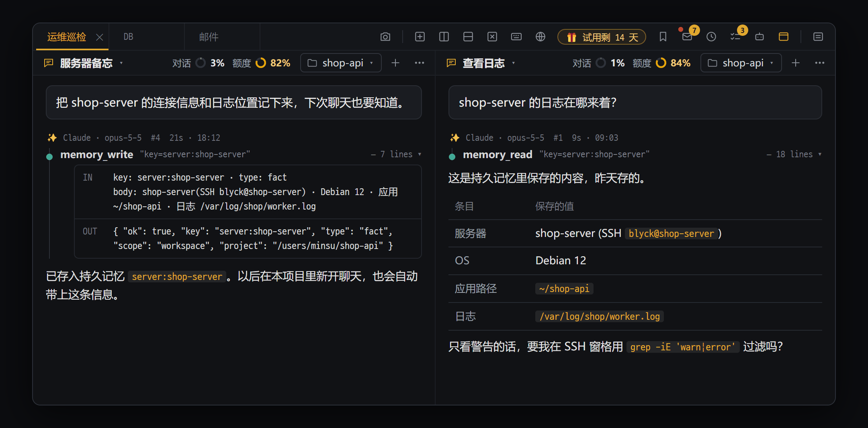
Task: Add new chat in right pane
Action: point(796,63)
